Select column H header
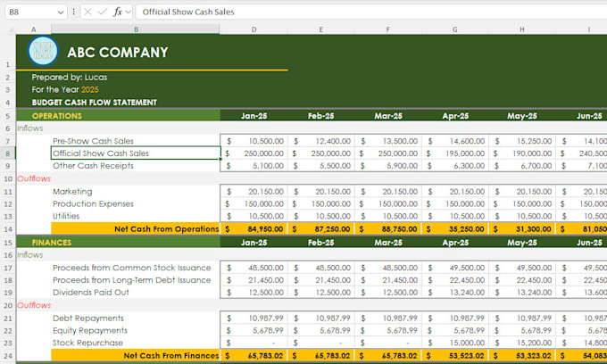 point(522,29)
